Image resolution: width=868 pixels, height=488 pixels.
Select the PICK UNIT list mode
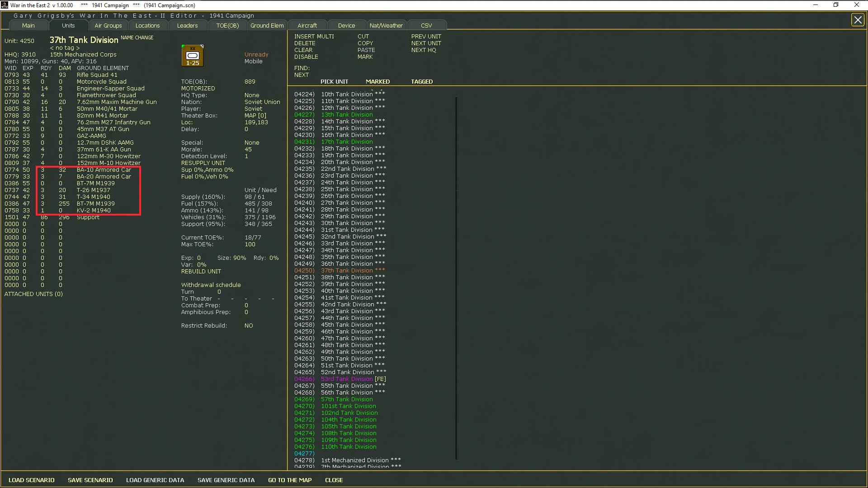(x=334, y=82)
